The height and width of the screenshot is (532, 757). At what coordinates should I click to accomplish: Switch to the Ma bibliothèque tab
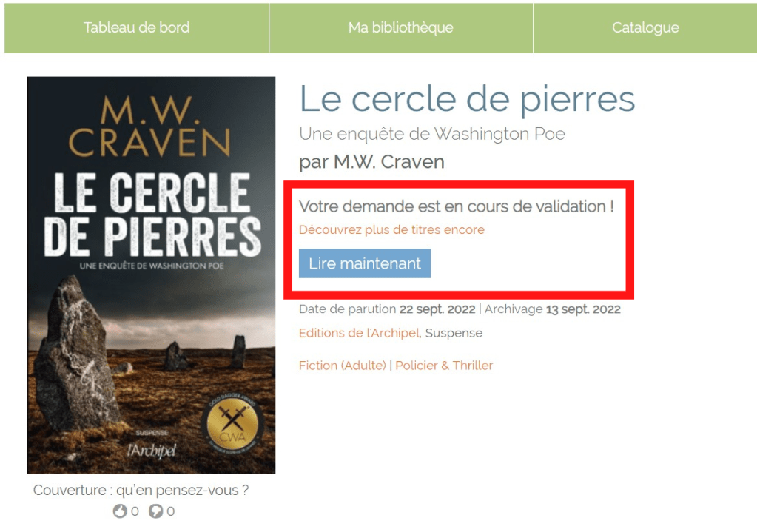401,28
